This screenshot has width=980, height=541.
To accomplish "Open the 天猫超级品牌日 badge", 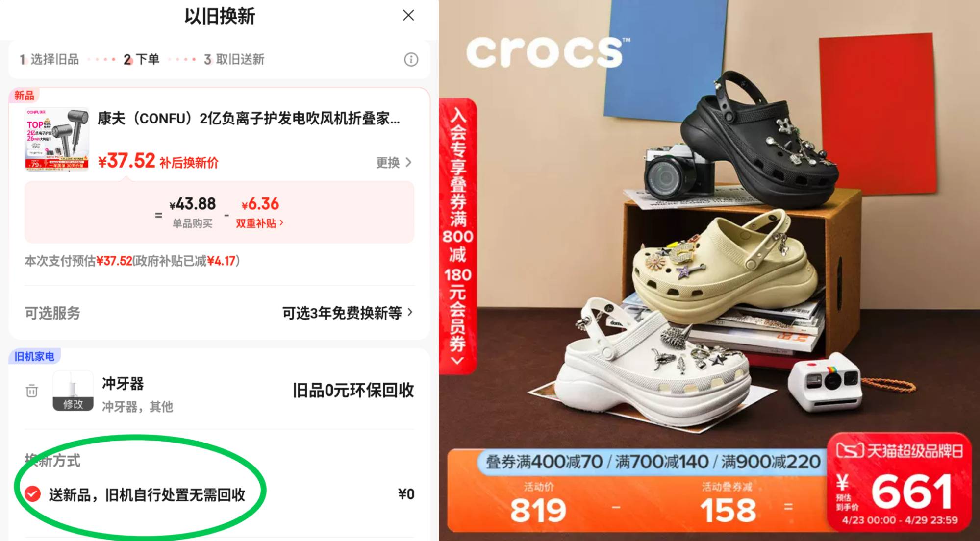I will point(900,450).
